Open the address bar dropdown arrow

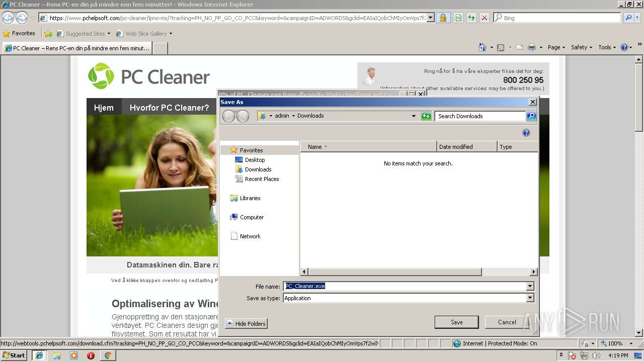(x=431, y=18)
